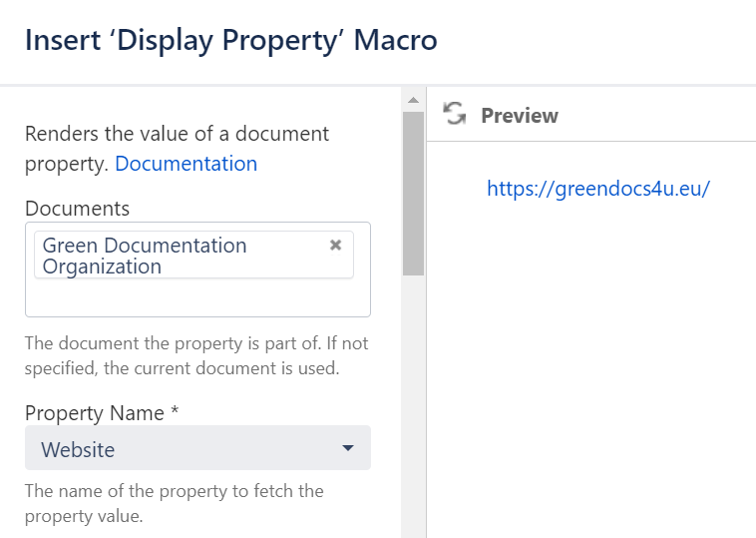Open the Documentation link
The width and height of the screenshot is (756, 538).
[186, 164]
